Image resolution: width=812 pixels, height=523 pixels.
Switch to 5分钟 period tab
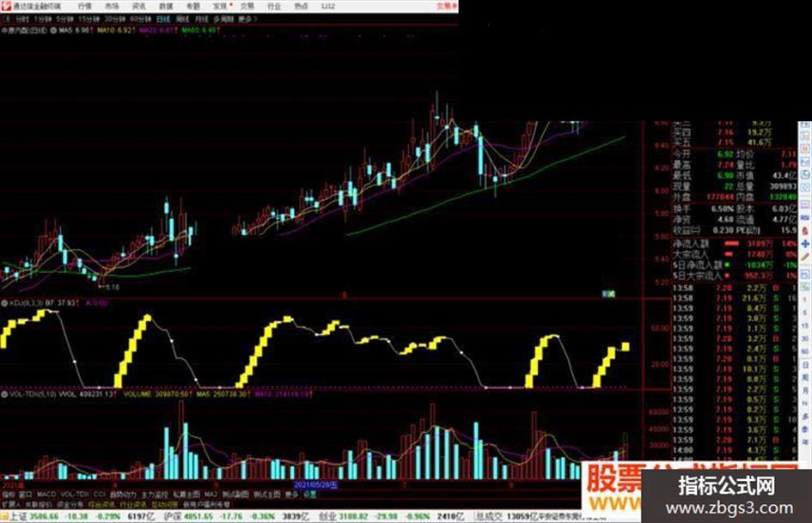(x=64, y=19)
